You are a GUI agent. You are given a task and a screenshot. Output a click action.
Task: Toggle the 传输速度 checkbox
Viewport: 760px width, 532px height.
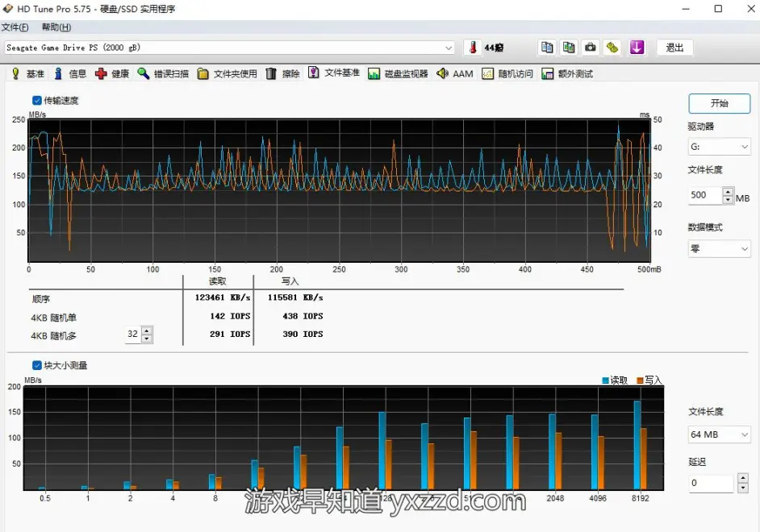[37, 101]
